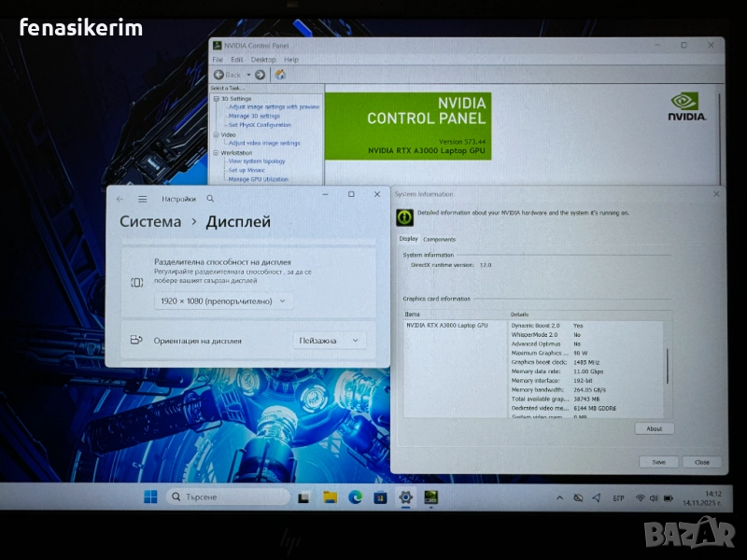Open the Windows Start menu
The width and height of the screenshot is (747, 560).
150,497
